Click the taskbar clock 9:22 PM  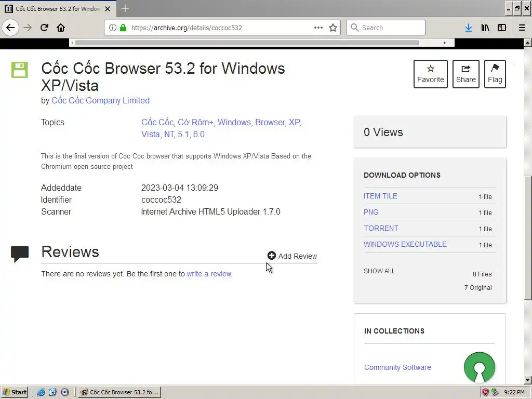(514, 392)
